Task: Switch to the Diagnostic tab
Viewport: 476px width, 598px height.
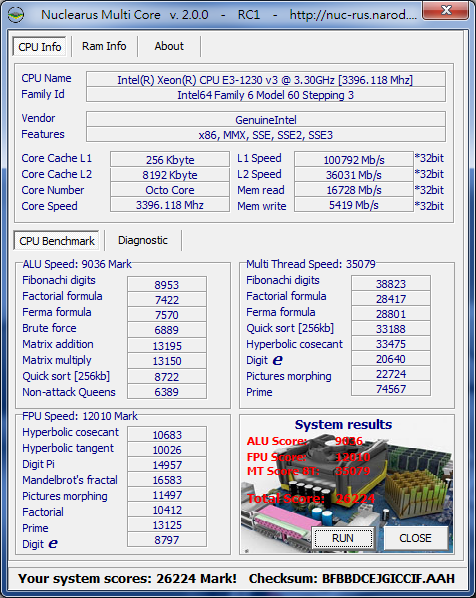Action: click(x=143, y=240)
